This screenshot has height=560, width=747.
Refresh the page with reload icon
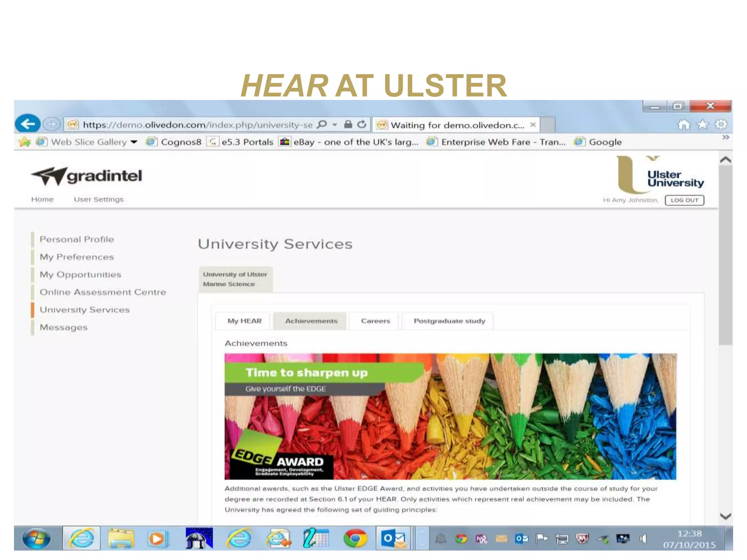tap(361, 125)
